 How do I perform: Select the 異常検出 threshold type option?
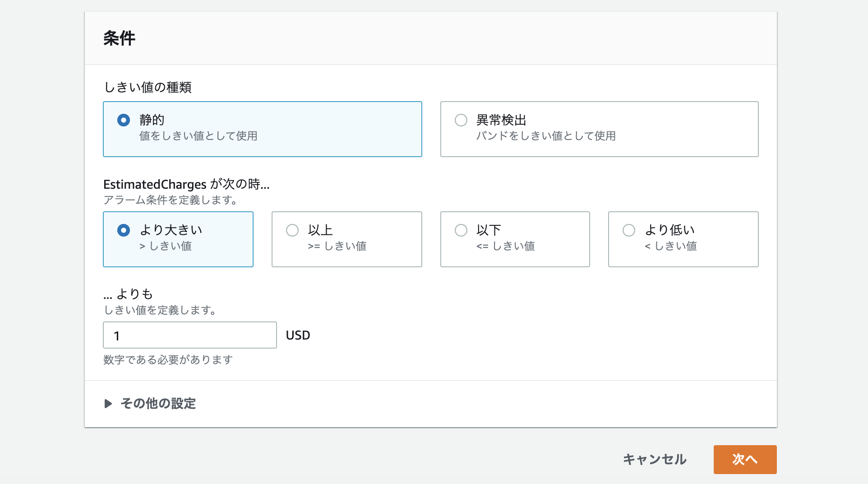point(461,120)
